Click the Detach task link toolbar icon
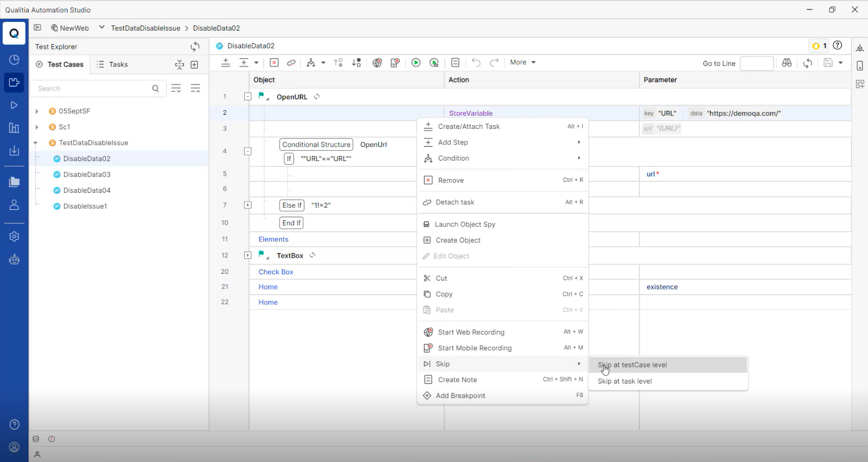Screen dimensions: 868x462 (291, 63)
